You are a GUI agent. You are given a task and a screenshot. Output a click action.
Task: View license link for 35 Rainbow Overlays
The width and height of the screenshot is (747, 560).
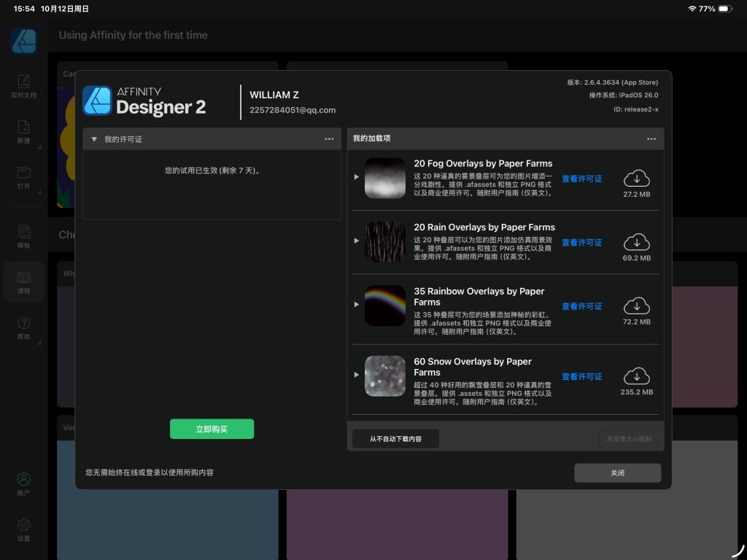pyautogui.click(x=581, y=306)
